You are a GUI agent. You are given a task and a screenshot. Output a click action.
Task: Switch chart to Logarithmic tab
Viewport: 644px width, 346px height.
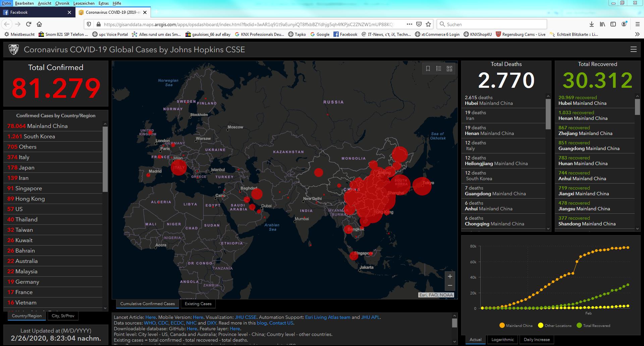pos(502,339)
